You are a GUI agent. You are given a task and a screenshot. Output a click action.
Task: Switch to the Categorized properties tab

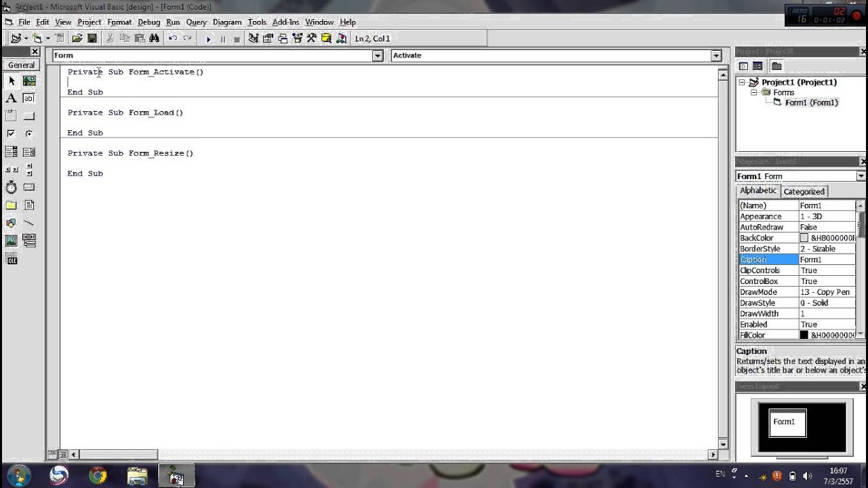pyautogui.click(x=804, y=192)
